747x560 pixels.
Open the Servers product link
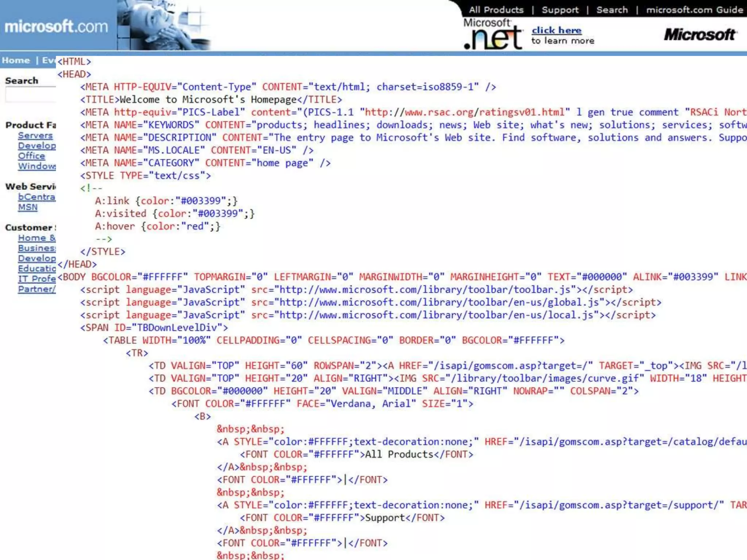click(x=35, y=135)
